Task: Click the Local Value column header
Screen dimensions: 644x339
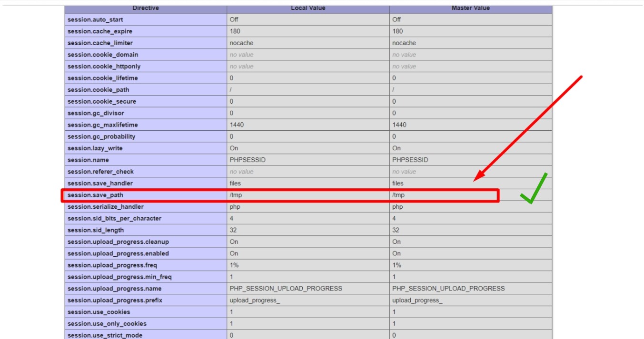Action: [x=307, y=8]
